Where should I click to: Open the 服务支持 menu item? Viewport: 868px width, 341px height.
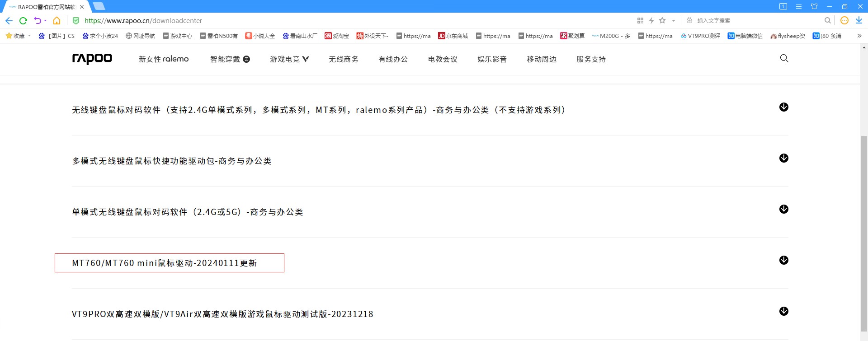(591, 59)
